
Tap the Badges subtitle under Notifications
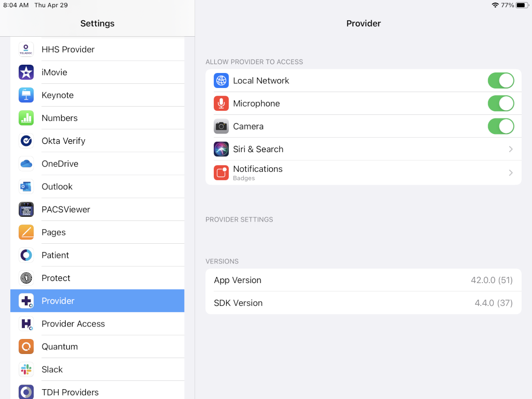(x=244, y=178)
